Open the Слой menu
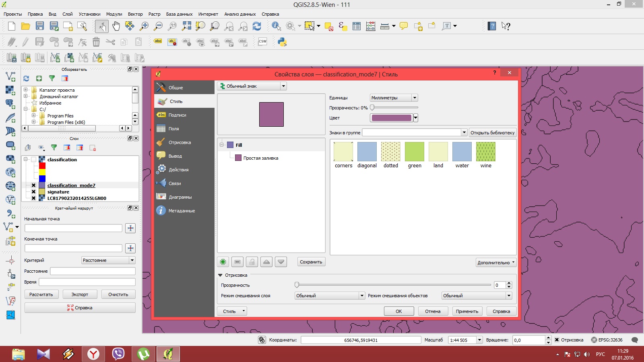 pos(67,14)
